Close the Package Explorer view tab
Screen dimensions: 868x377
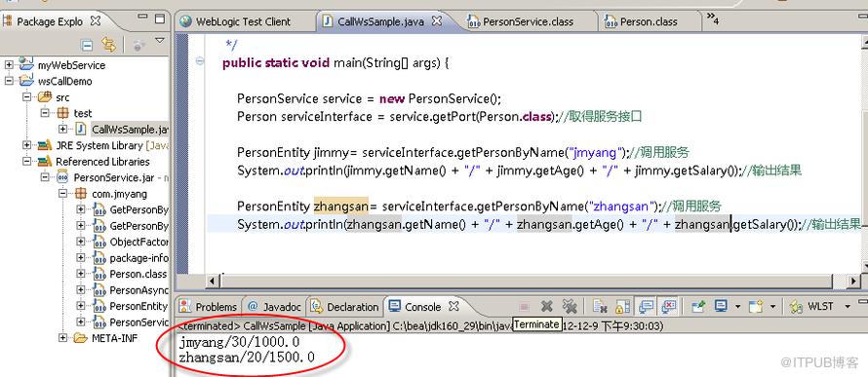[x=96, y=21]
